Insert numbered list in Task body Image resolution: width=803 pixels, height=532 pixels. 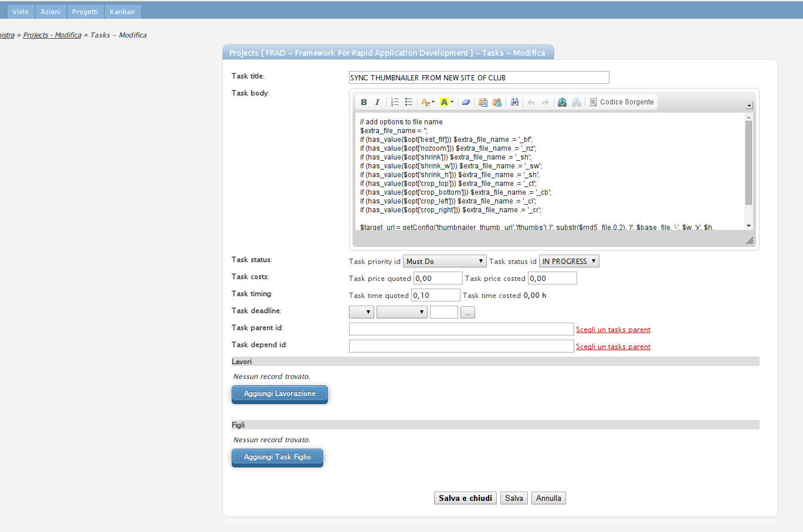395,102
